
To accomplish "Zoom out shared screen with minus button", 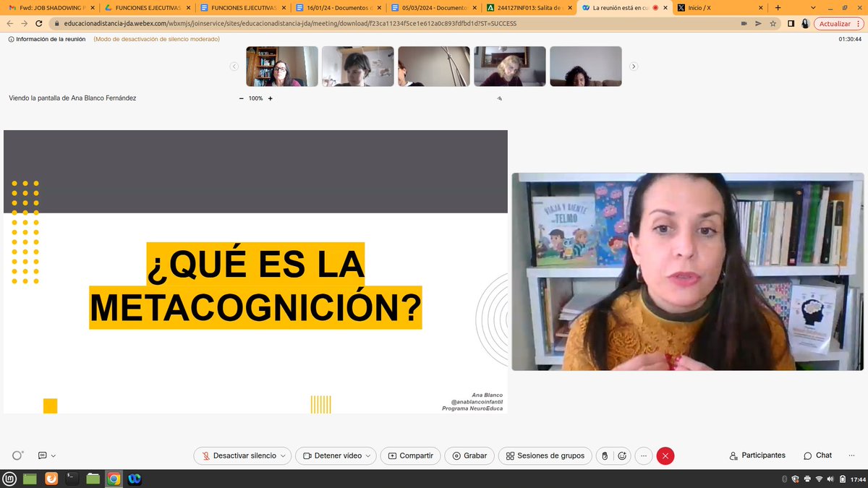I will [x=242, y=98].
